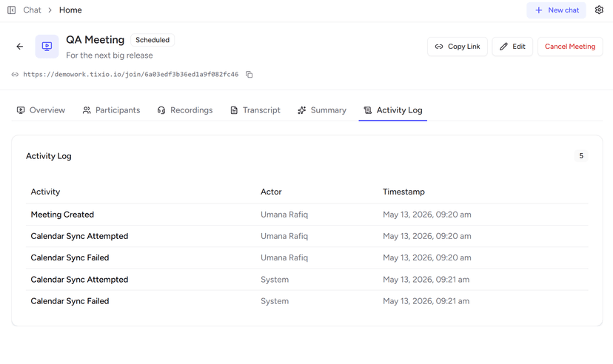The image size is (613, 364).
Task: Select Calendar Sync Failed by System
Action: [x=307, y=301]
